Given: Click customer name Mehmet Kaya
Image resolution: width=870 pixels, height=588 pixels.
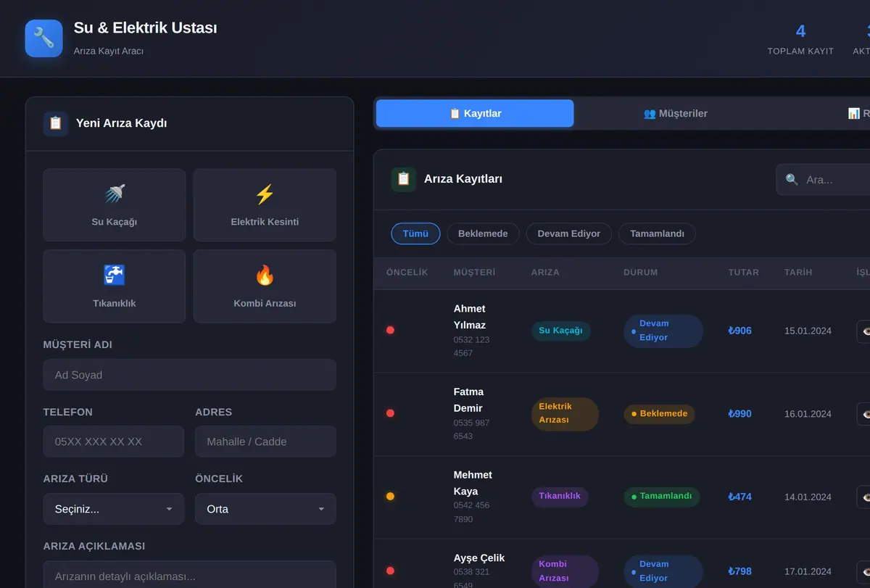Looking at the screenshot, I should pyautogui.click(x=473, y=483).
